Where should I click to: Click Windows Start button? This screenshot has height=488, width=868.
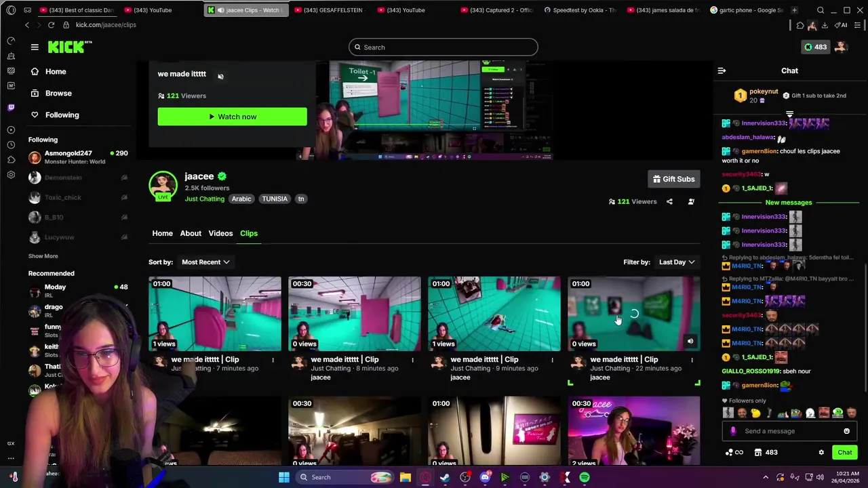click(284, 477)
